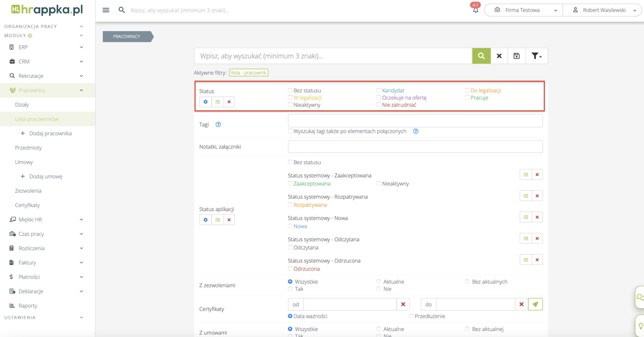Click the help icon next to Tagi
The width and height of the screenshot is (644, 337).
point(218,124)
